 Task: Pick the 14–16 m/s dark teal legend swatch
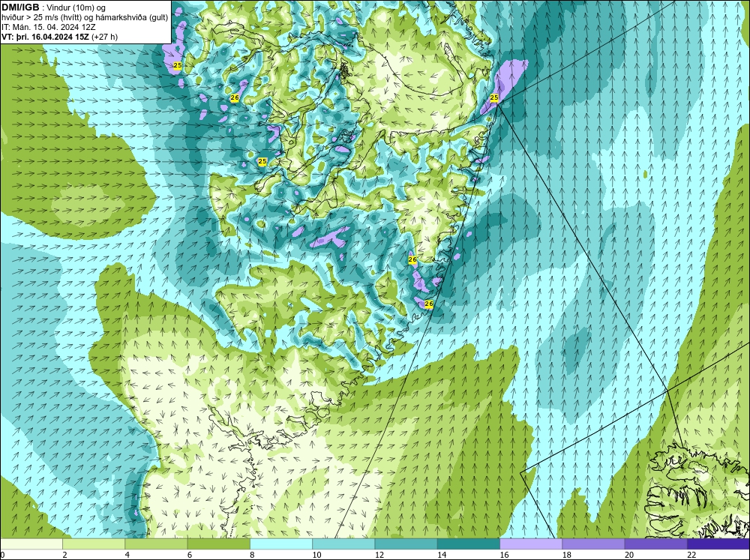click(468, 544)
